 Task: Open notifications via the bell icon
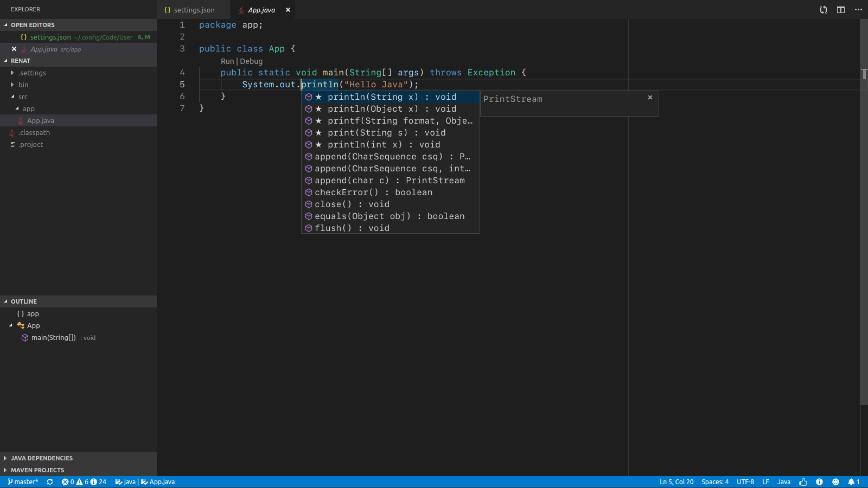click(x=851, y=481)
